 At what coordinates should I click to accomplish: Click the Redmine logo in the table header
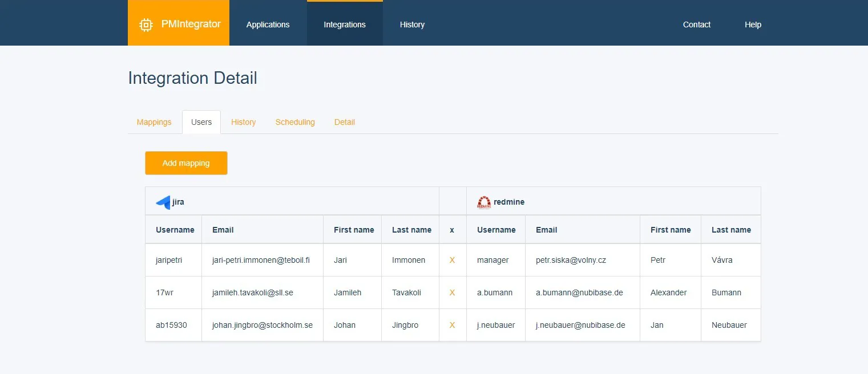pyautogui.click(x=483, y=201)
